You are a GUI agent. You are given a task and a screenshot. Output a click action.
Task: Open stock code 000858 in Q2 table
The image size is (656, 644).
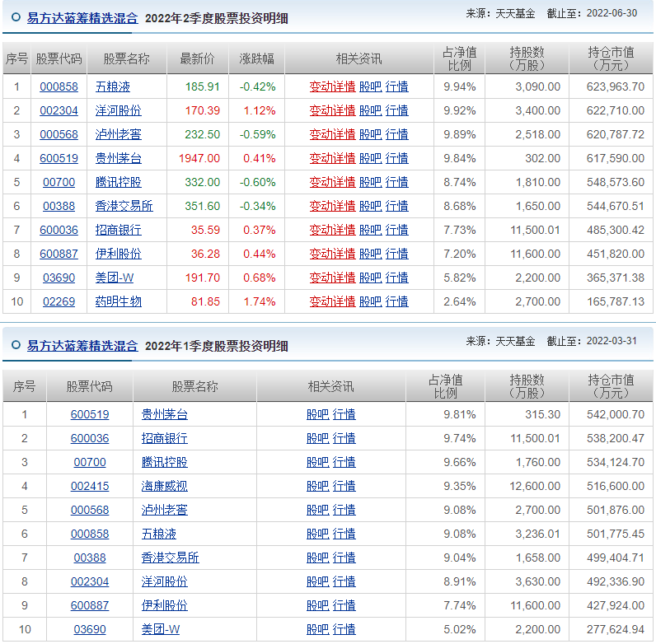59,86
